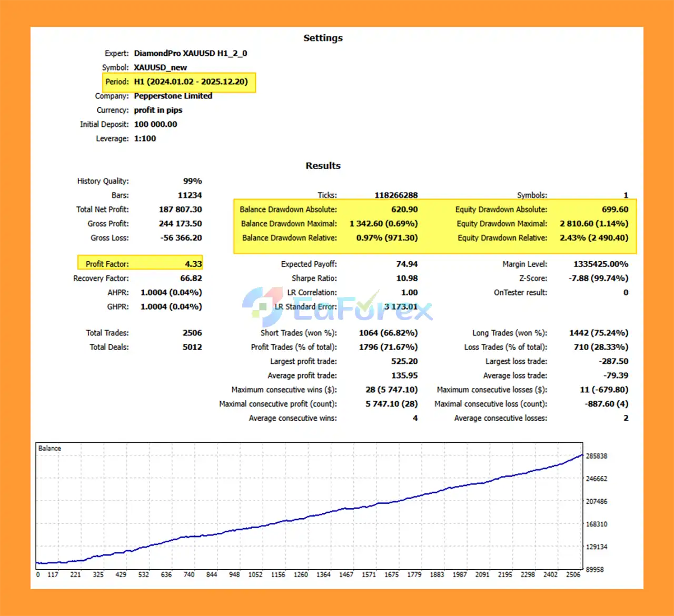This screenshot has width=674, height=616.
Task: Click the Settings section heading
Action: (x=323, y=38)
